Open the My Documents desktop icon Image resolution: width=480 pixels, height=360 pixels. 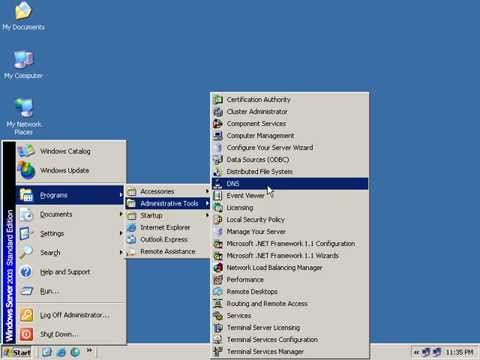[23, 16]
